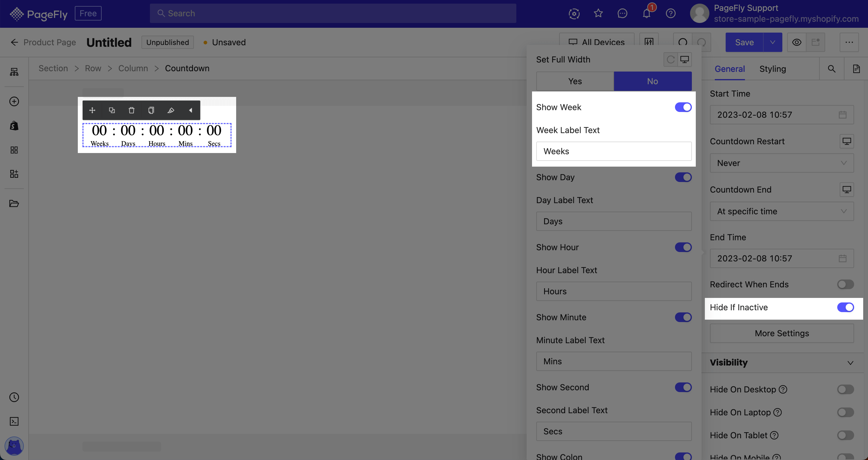Click the Save button
The height and width of the screenshot is (460, 868).
(744, 43)
